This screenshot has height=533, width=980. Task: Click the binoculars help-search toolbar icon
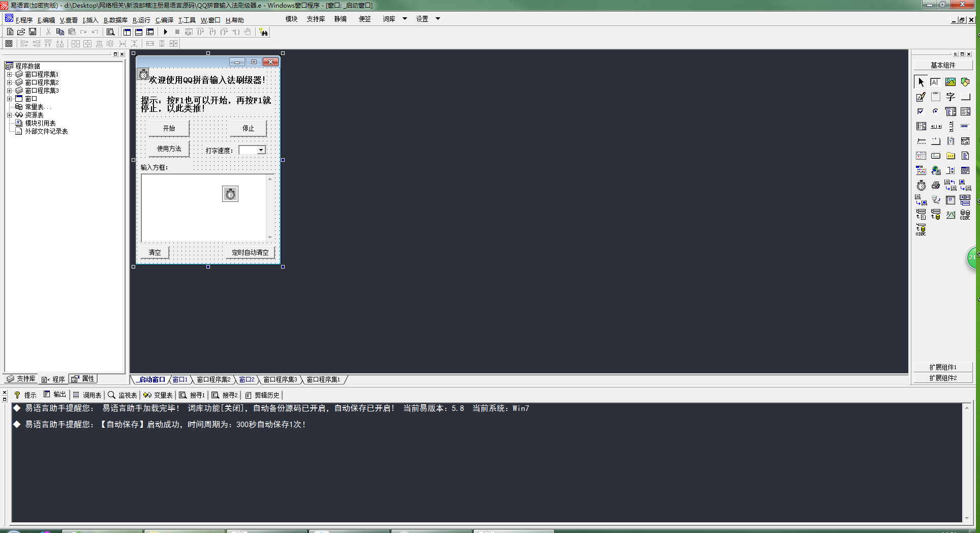click(x=263, y=32)
